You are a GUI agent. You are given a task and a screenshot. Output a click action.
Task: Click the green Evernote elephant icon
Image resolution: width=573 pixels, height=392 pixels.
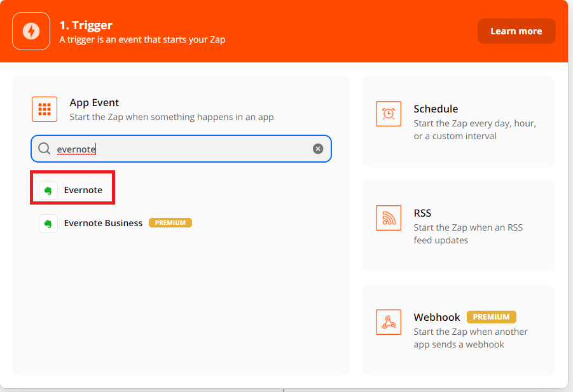point(48,190)
